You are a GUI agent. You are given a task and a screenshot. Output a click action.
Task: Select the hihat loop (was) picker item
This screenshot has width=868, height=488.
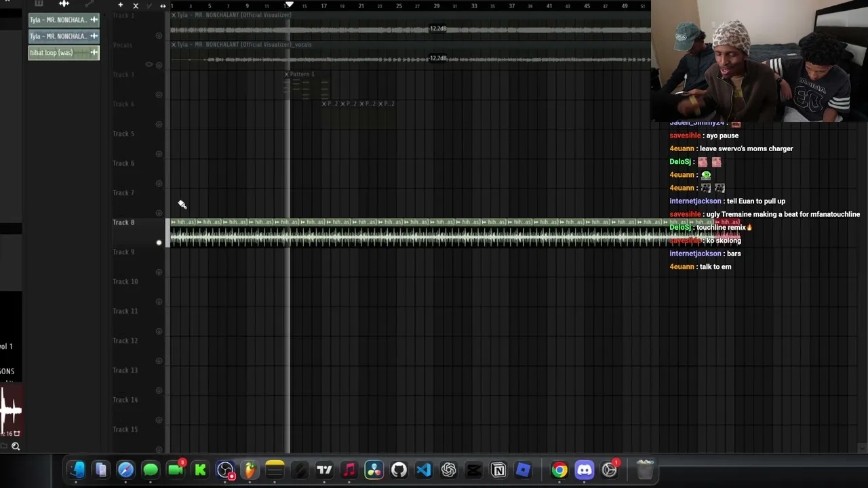point(64,53)
